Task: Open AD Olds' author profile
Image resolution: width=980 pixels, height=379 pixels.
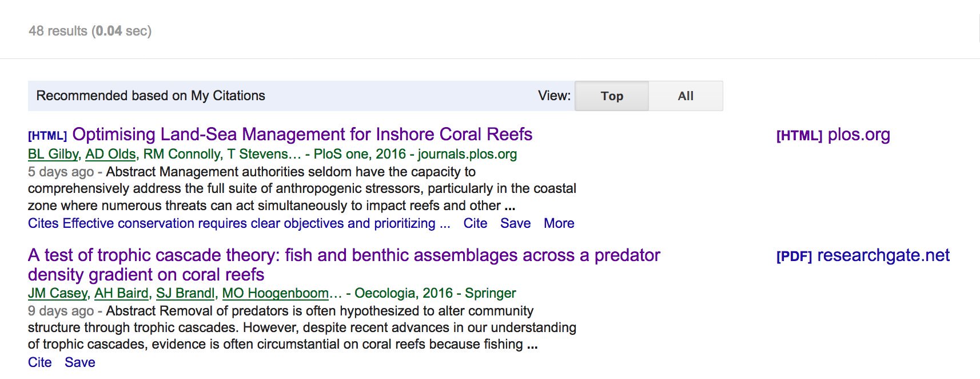Action: 110,154
